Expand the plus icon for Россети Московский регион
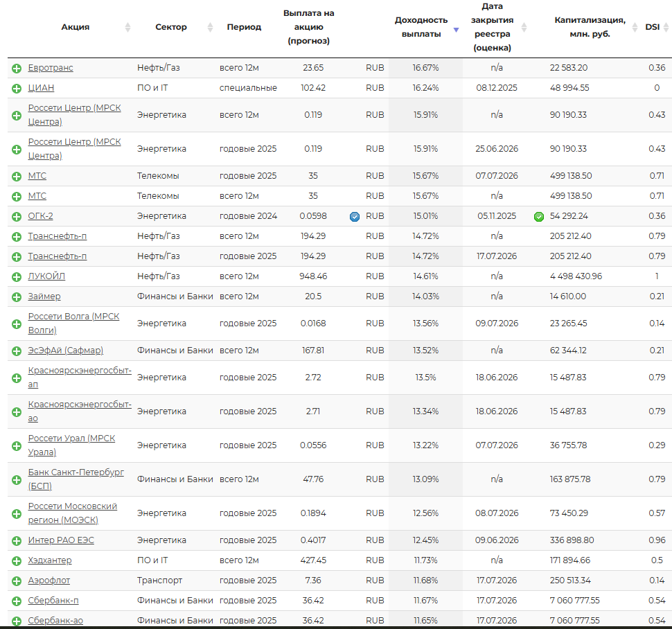 coord(17,514)
